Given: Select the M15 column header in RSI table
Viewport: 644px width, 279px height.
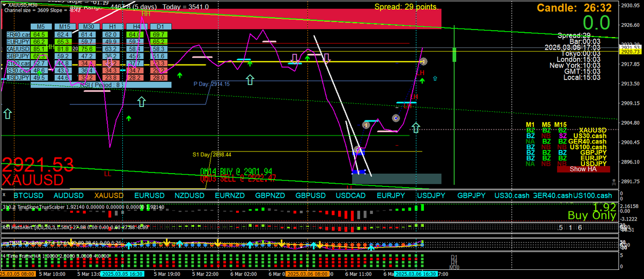Looking at the screenshot, I should pyautogui.click(x=64, y=26).
